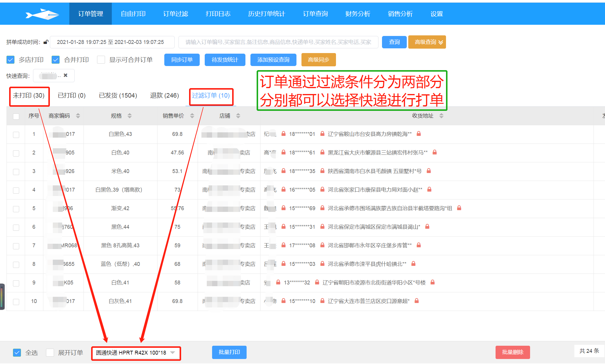
Task: Click sort icon on 店铺 column
Action: (x=238, y=116)
